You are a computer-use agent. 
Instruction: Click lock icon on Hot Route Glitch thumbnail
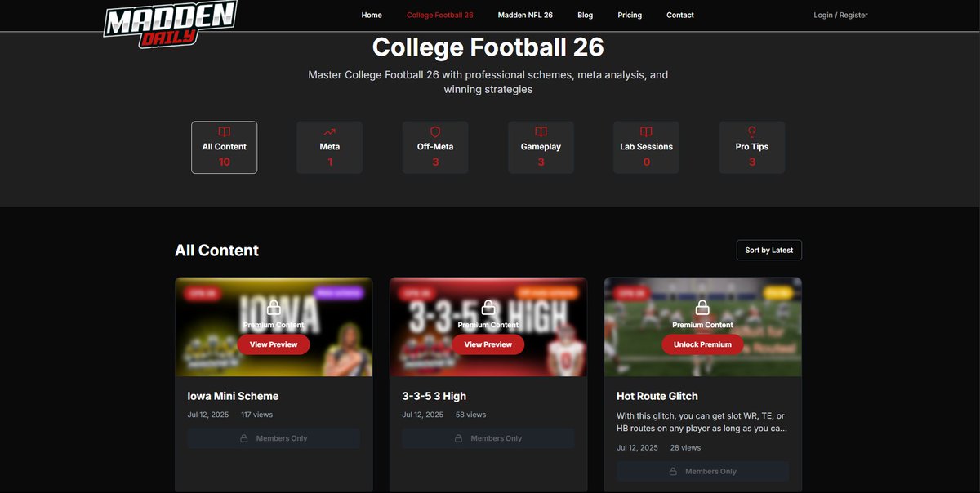tap(702, 308)
